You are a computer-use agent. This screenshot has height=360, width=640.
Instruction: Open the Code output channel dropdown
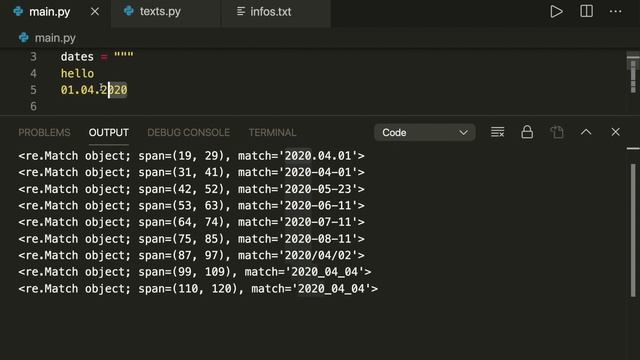click(x=424, y=133)
